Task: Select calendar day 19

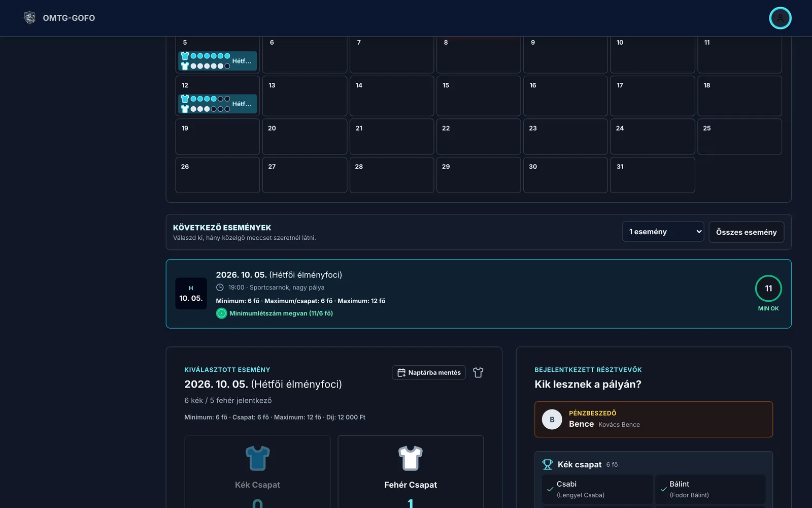Action: (218, 137)
